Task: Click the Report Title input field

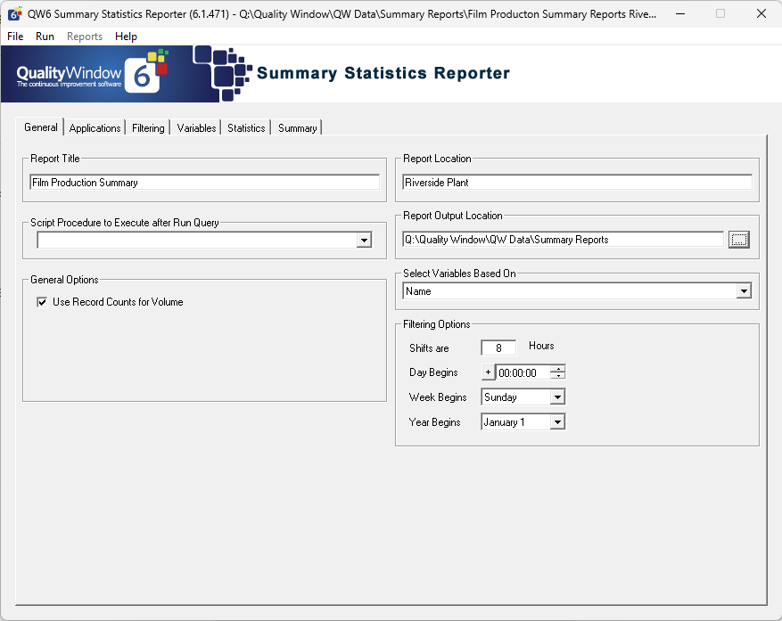Action: click(x=204, y=182)
